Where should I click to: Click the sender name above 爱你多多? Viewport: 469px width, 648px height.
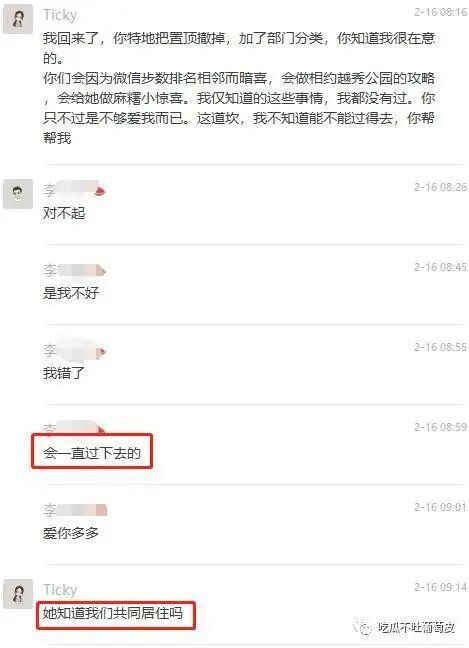(x=75, y=510)
